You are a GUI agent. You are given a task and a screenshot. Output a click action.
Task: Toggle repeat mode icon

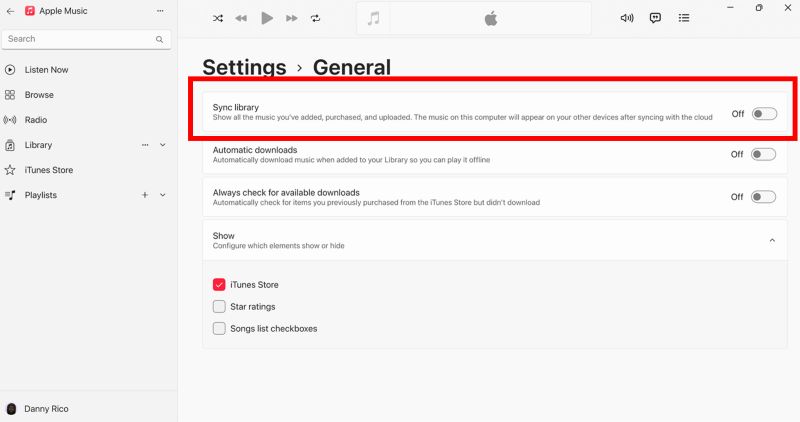(x=316, y=18)
